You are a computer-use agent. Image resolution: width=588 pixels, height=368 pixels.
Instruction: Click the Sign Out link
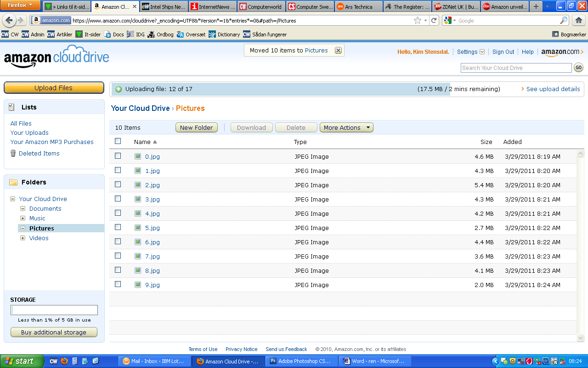(503, 52)
